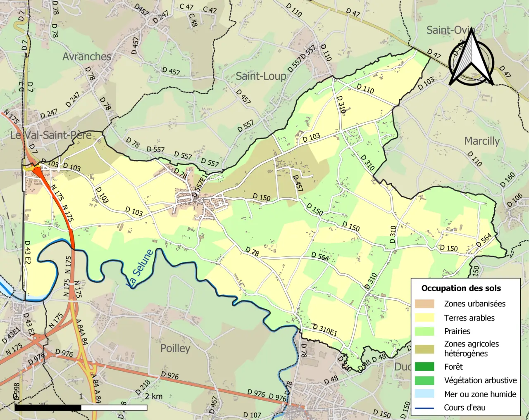Viewport: 529px width, 420px height.
Task: Select the Forêt dark green swatch
Action: coord(424,367)
